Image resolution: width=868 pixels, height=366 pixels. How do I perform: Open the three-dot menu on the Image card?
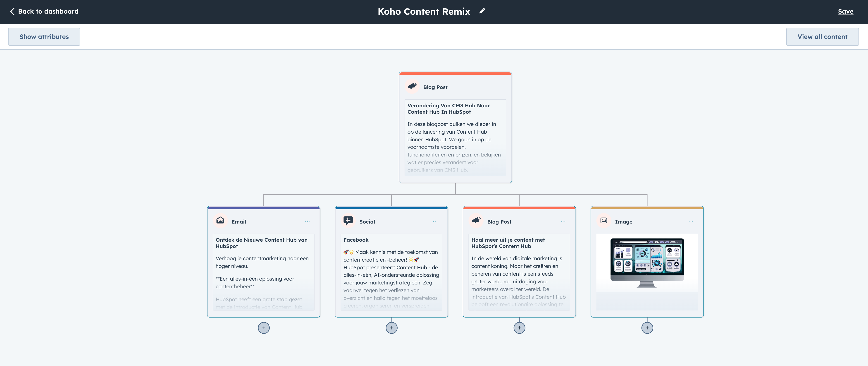(691, 221)
